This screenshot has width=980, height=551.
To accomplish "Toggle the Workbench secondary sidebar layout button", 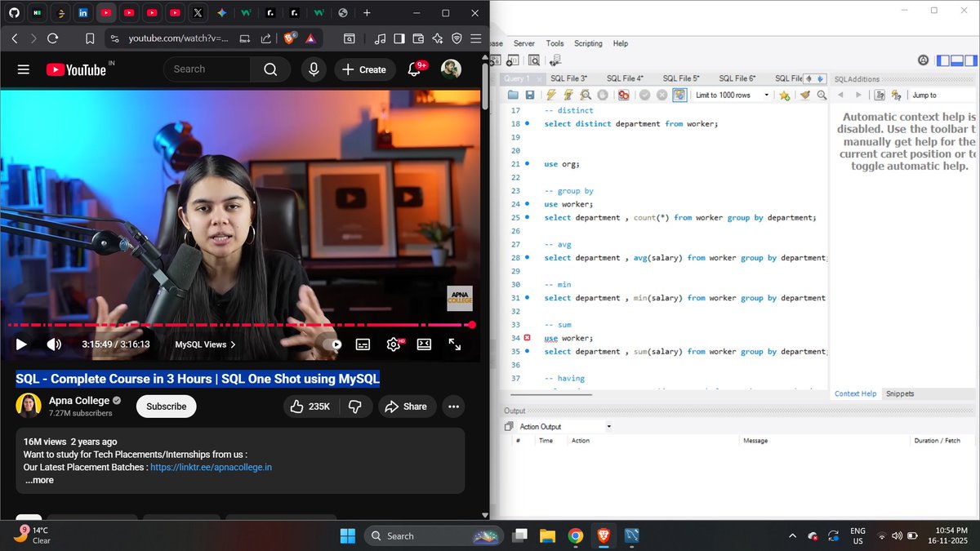I will 970,60.
